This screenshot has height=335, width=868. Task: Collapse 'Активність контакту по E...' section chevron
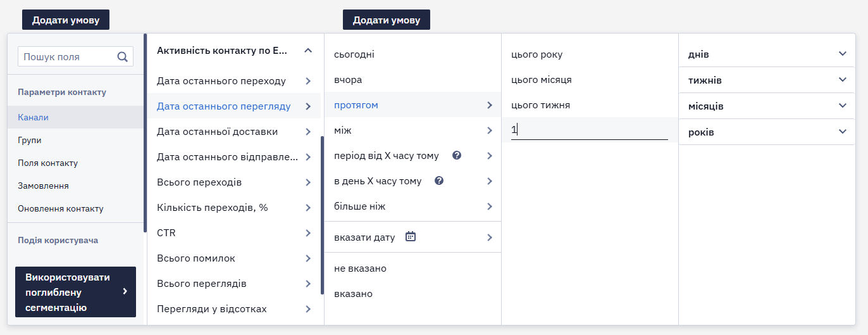[308, 51]
